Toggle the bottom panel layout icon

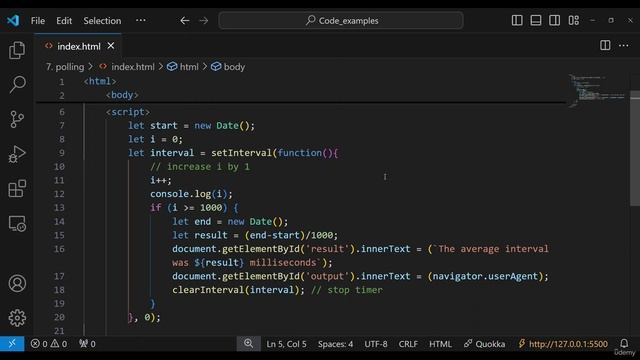click(536, 20)
